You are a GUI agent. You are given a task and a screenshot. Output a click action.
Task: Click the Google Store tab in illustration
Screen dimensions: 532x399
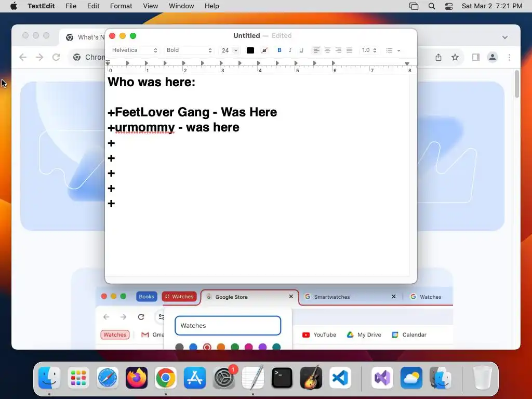(249, 297)
